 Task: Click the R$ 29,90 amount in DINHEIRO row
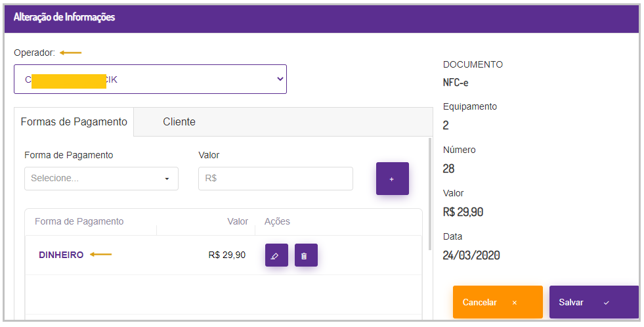coord(226,255)
